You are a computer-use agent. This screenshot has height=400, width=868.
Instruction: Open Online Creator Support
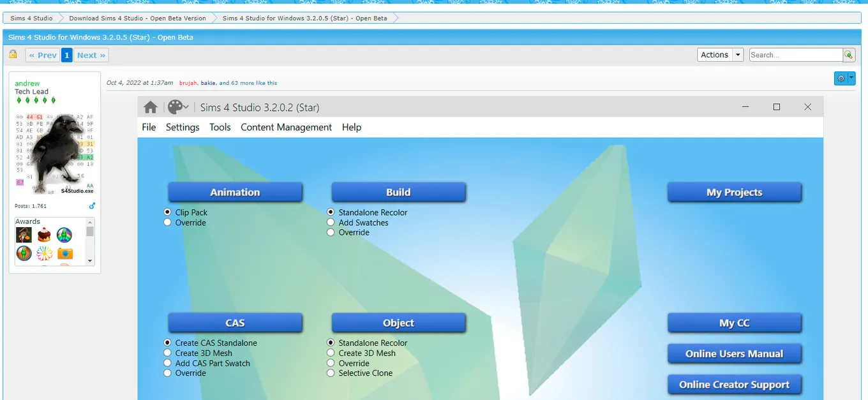tap(734, 385)
